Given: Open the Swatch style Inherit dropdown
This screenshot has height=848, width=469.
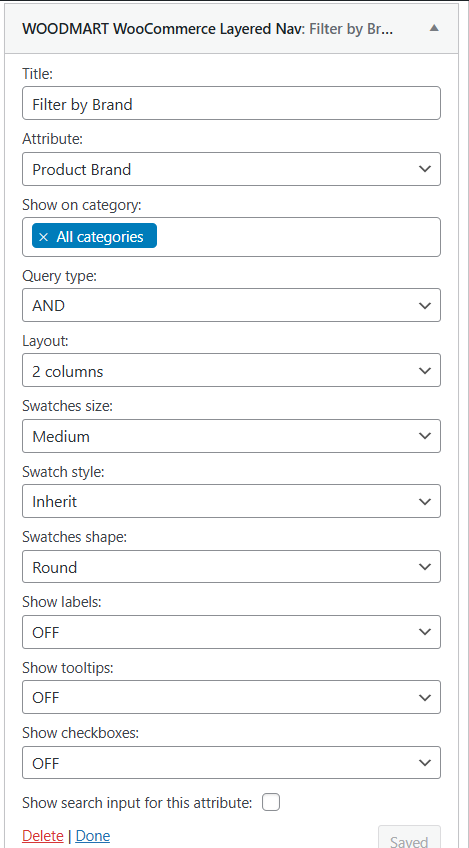Looking at the screenshot, I should [x=232, y=501].
